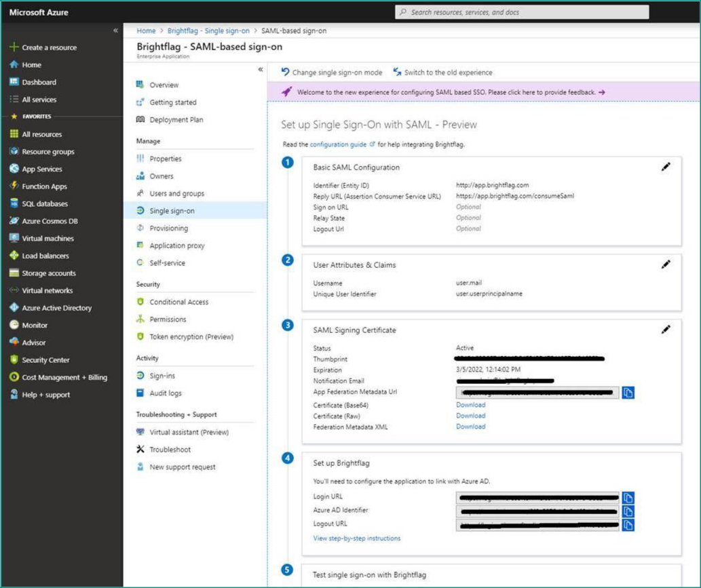Click the Function Apps lightning icon
The width and height of the screenshot is (701, 588).
pos(14,186)
